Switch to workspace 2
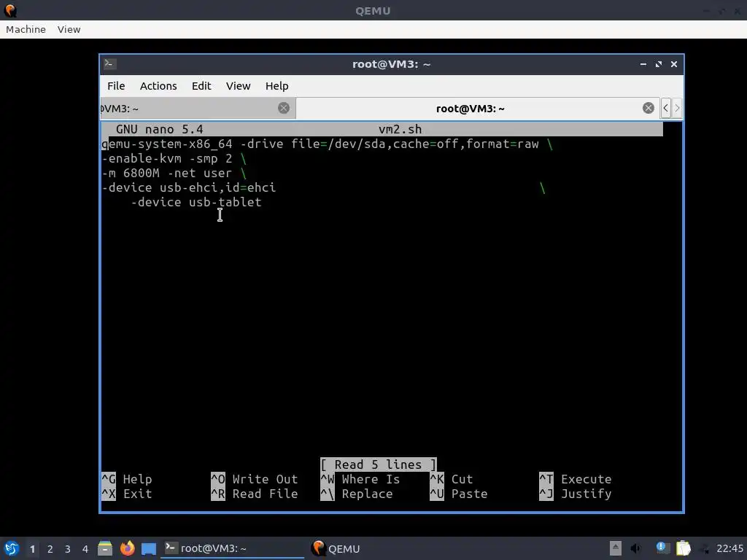This screenshot has width=747, height=560. pos(50,549)
